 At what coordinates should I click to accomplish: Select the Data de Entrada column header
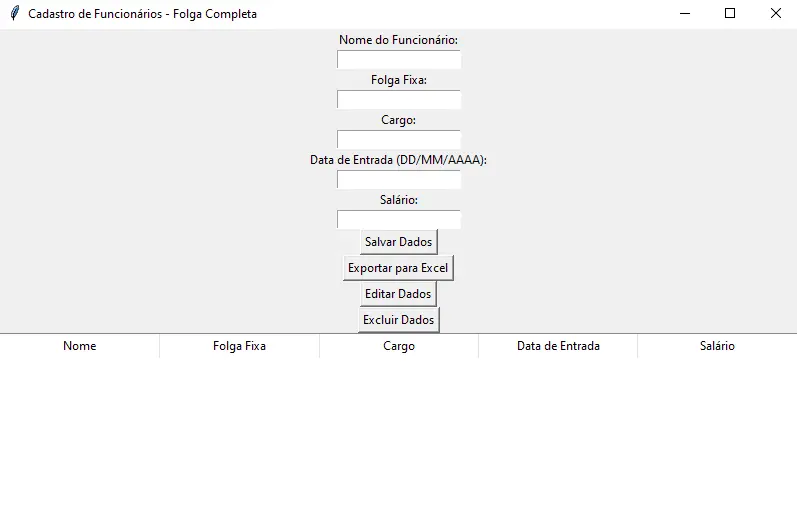click(558, 346)
